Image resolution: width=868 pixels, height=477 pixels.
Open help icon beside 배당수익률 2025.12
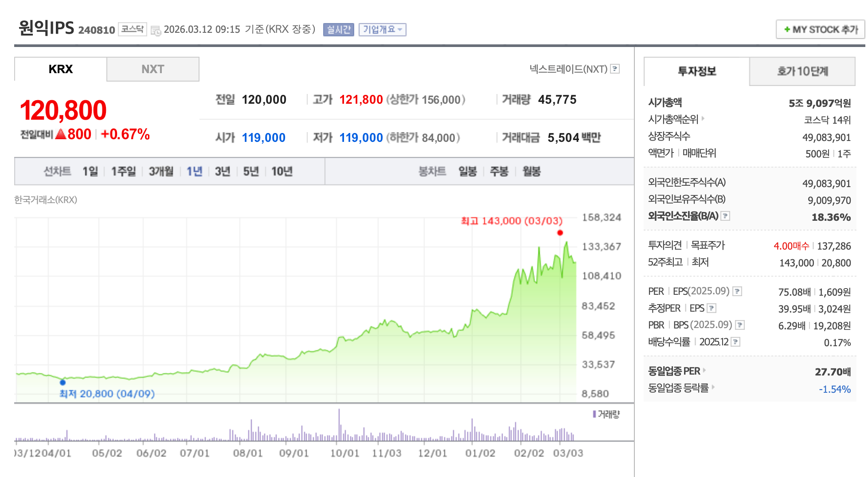tap(735, 342)
